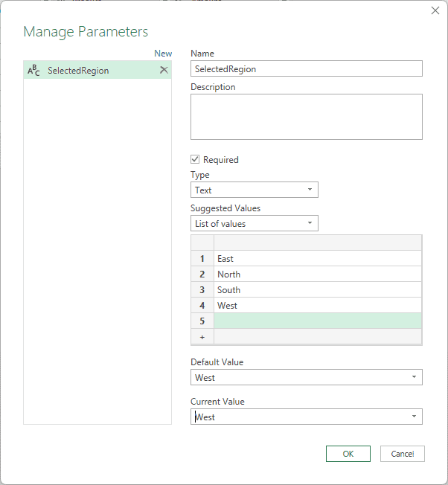Image resolution: width=448 pixels, height=485 pixels.
Task: Click the values table column header
Action: coord(318,242)
